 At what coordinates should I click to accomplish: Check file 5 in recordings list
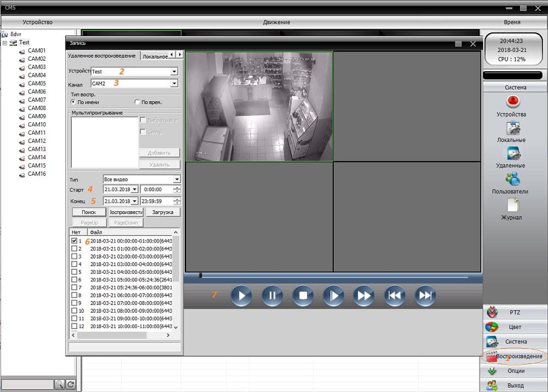pos(74,272)
